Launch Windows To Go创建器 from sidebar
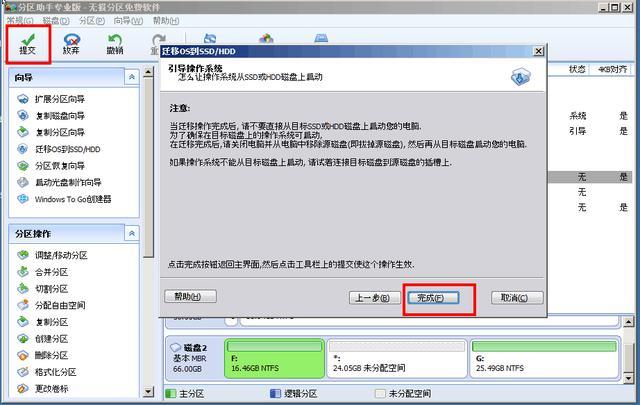The width and height of the screenshot is (640, 405). tap(73, 199)
